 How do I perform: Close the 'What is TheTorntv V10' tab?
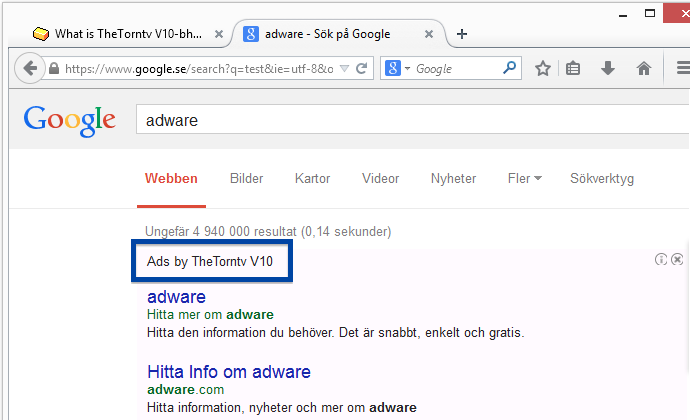pyautogui.click(x=219, y=34)
